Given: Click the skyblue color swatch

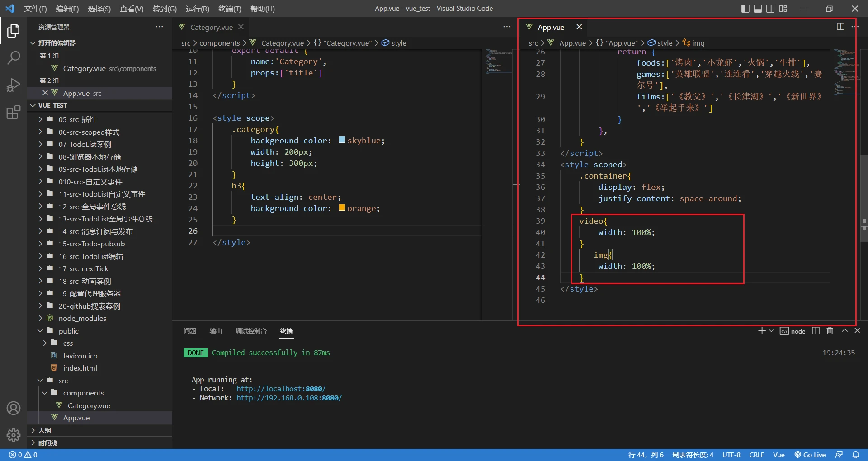Looking at the screenshot, I should click(342, 140).
